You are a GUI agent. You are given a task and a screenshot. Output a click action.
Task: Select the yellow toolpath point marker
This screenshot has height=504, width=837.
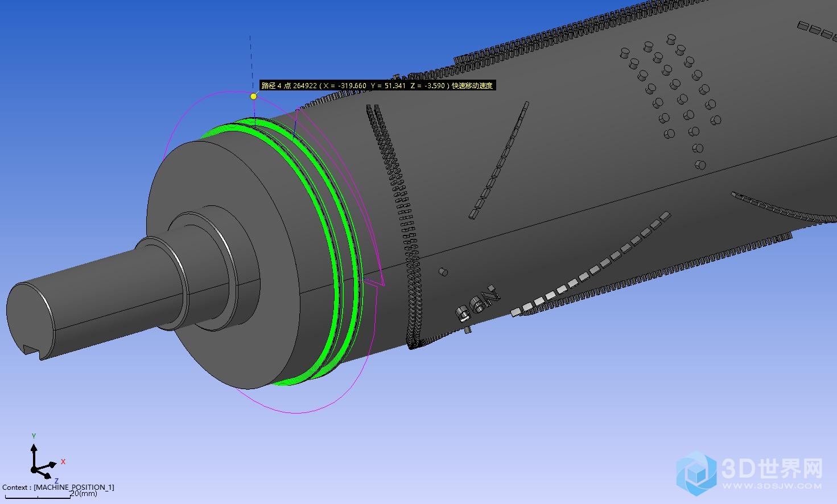click(x=253, y=96)
